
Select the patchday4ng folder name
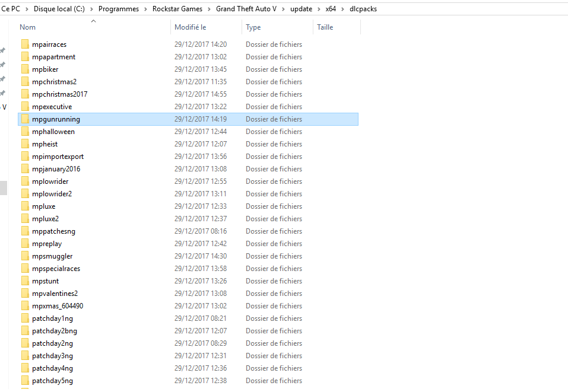point(52,368)
